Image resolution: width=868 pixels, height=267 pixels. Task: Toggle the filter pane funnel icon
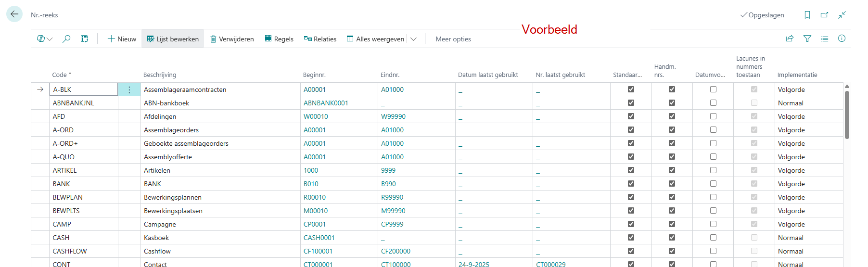point(807,39)
